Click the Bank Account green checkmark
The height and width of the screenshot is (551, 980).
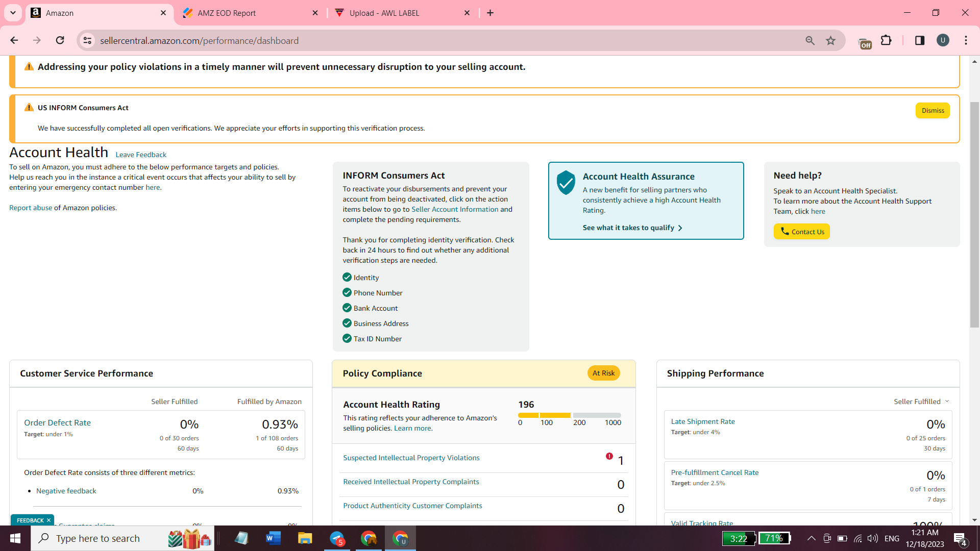(347, 308)
